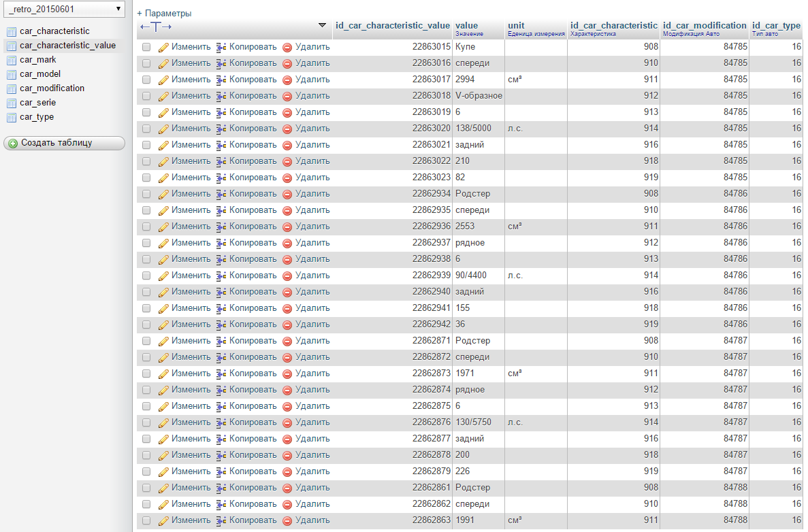The width and height of the screenshot is (808, 532).
Task: Sort by id_car_modification column header
Action: coord(705,25)
